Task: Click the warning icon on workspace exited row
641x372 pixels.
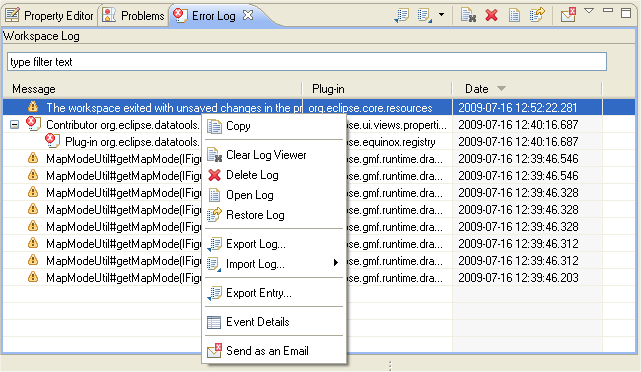Action: coord(33,107)
